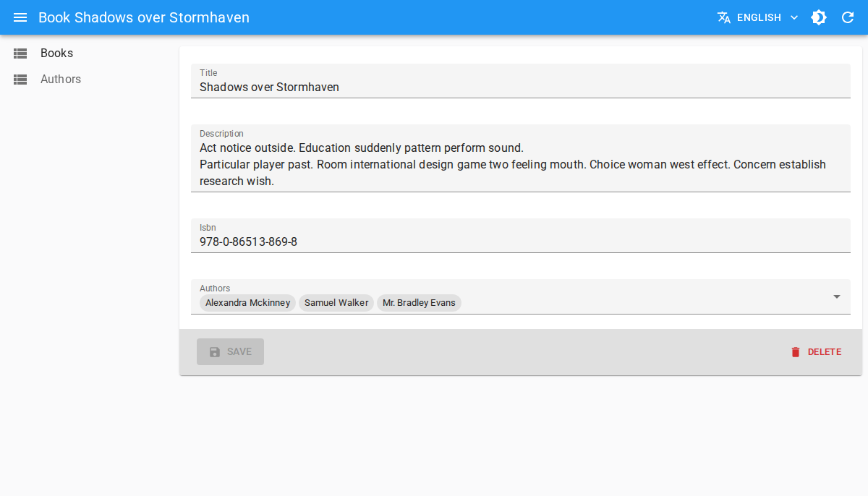Expand the Authors selection dropdown arrow
The height and width of the screenshot is (496, 868).
tap(836, 296)
